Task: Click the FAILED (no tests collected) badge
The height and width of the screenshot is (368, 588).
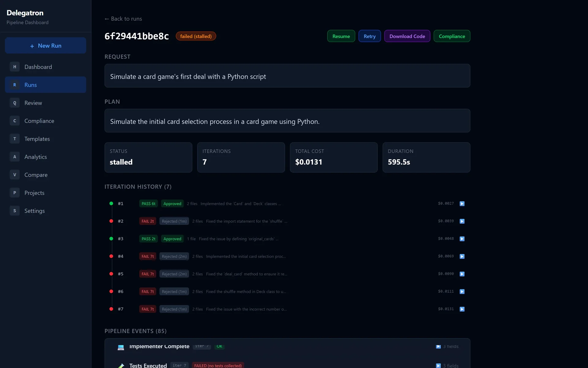Action: pos(218,366)
